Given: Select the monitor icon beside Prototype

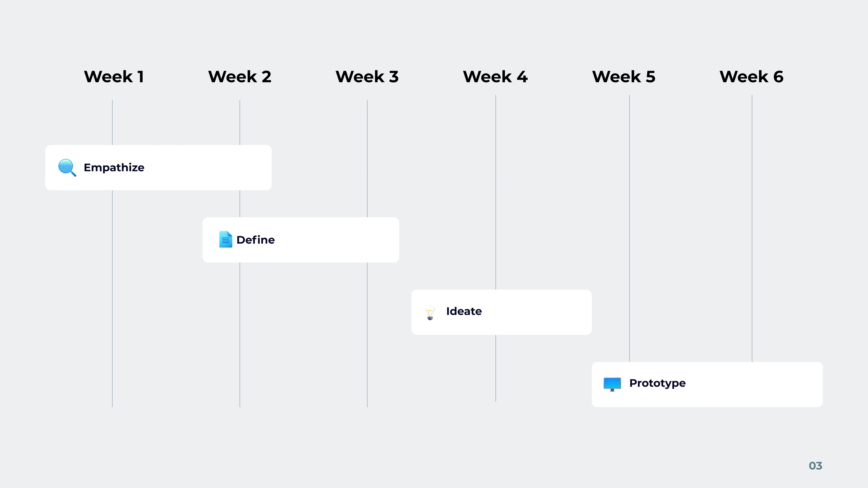Looking at the screenshot, I should click(x=612, y=384).
